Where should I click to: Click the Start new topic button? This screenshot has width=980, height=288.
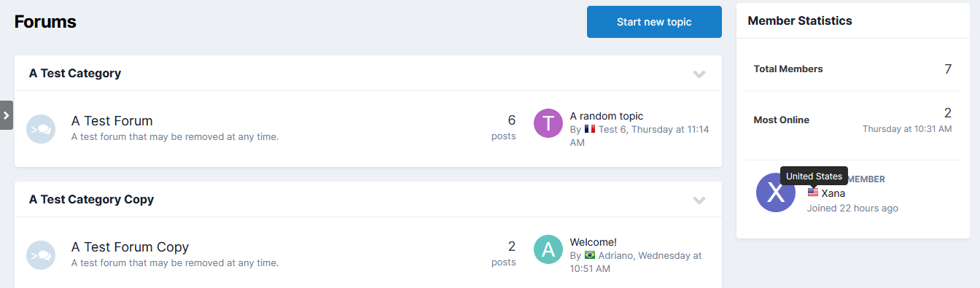(654, 22)
